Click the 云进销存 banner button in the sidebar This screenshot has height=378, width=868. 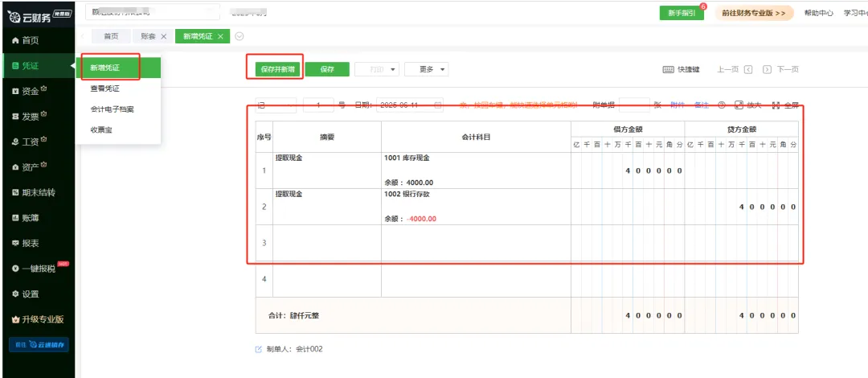tap(39, 344)
